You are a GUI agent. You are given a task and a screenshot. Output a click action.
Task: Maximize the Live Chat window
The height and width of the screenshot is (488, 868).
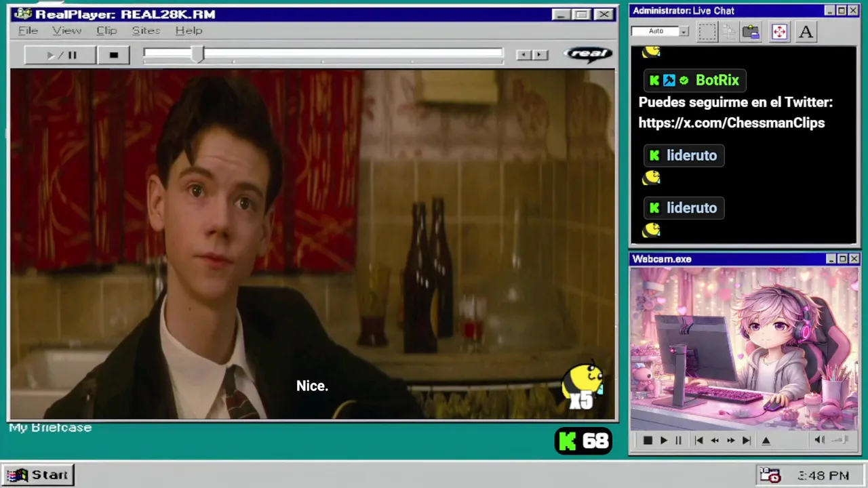(841, 11)
